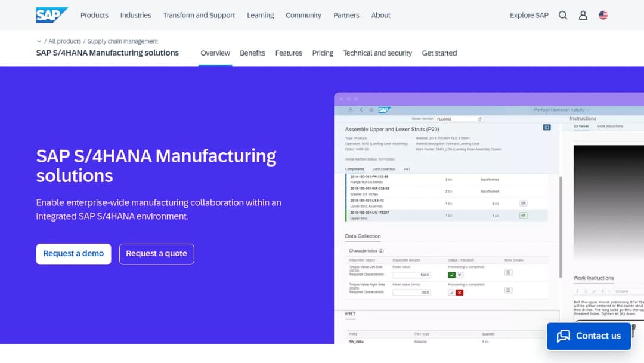This screenshot has height=363, width=644.
Task: Switch to Technical and security tab
Action: click(x=377, y=53)
